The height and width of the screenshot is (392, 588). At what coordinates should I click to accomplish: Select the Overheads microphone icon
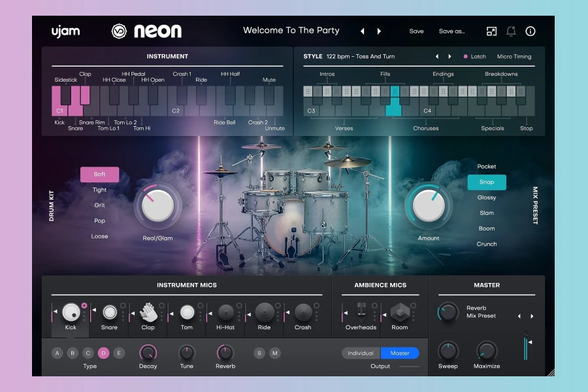[361, 312]
